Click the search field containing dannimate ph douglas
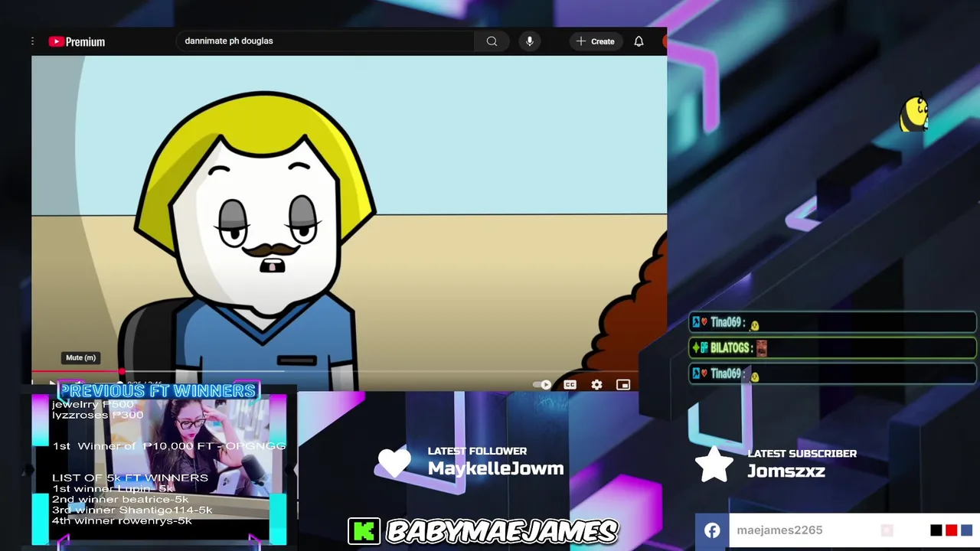This screenshot has width=980, height=551. (x=325, y=41)
